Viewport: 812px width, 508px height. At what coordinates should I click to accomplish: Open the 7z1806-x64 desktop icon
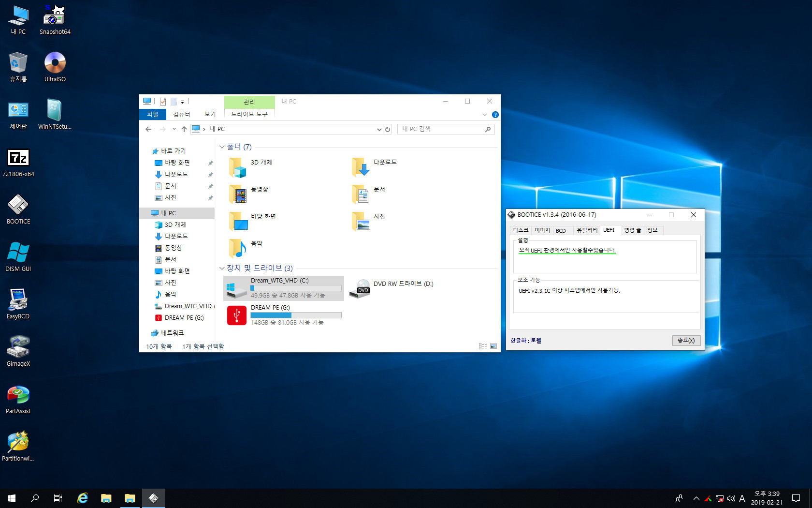pyautogui.click(x=18, y=162)
